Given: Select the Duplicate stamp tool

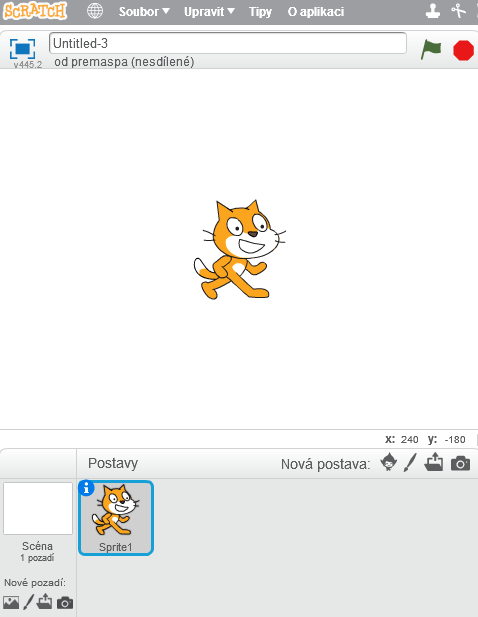Looking at the screenshot, I should [x=433, y=11].
